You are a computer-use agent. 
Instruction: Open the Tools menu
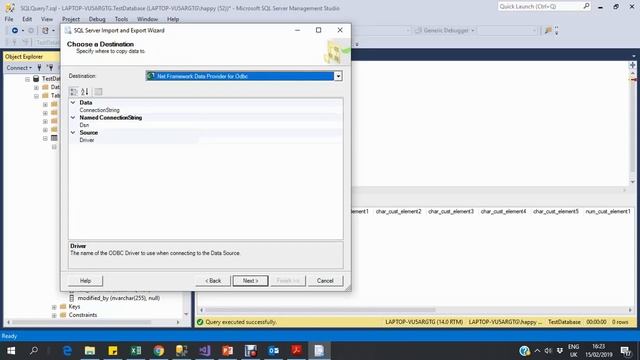(x=121, y=19)
